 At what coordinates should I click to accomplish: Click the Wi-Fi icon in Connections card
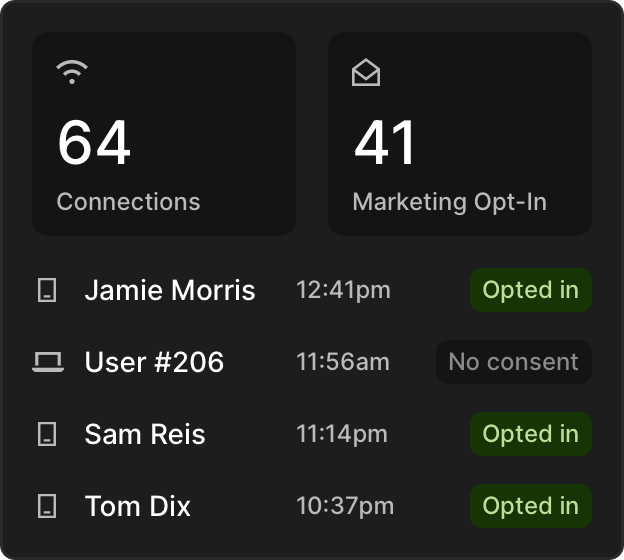72,72
